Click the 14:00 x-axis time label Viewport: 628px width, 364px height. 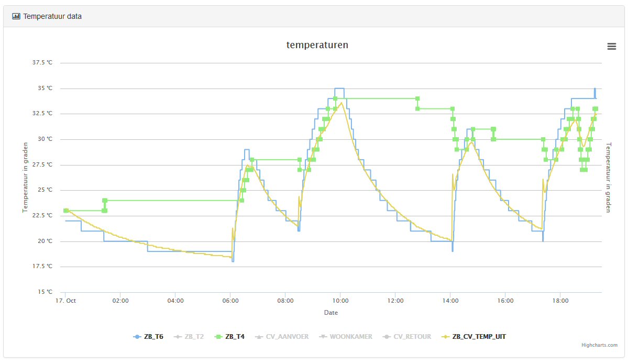tap(450, 301)
